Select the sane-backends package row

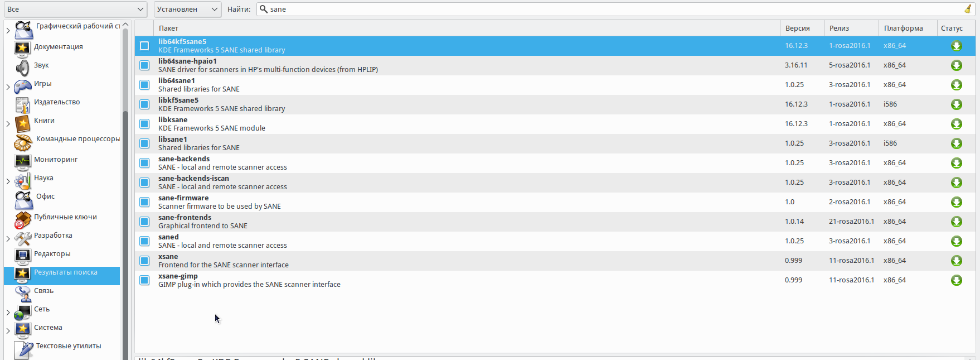coord(555,163)
